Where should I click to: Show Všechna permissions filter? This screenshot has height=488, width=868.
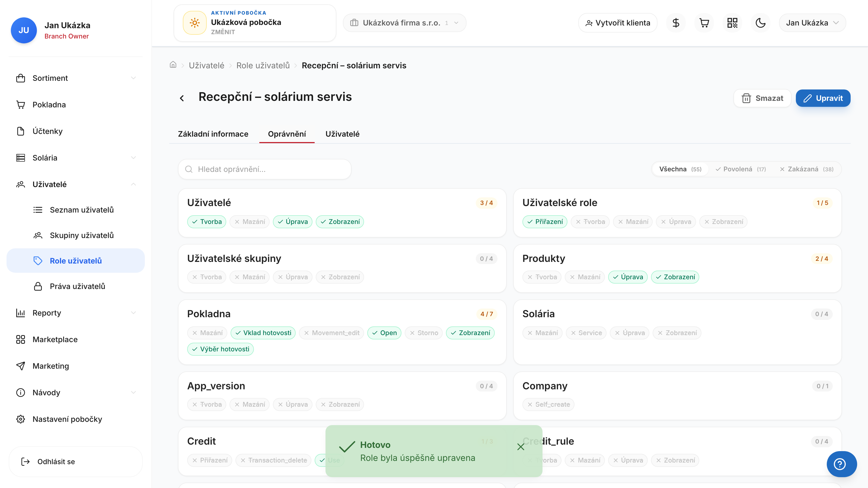[680, 169]
